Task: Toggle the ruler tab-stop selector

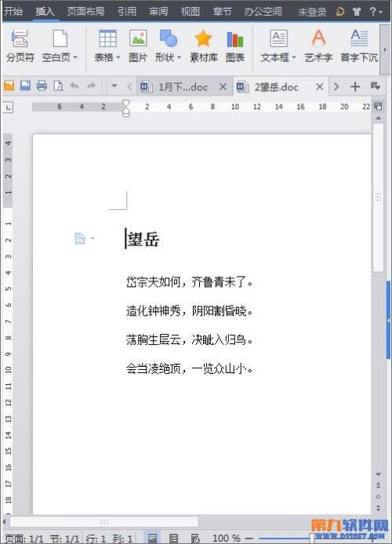Action: tap(9, 107)
